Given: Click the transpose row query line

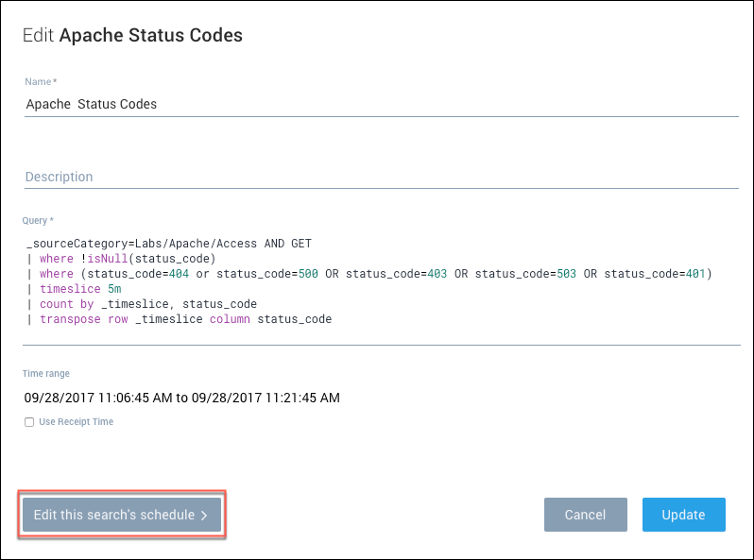Looking at the screenshot, I should pyautogui.click(x=185, y=319).
